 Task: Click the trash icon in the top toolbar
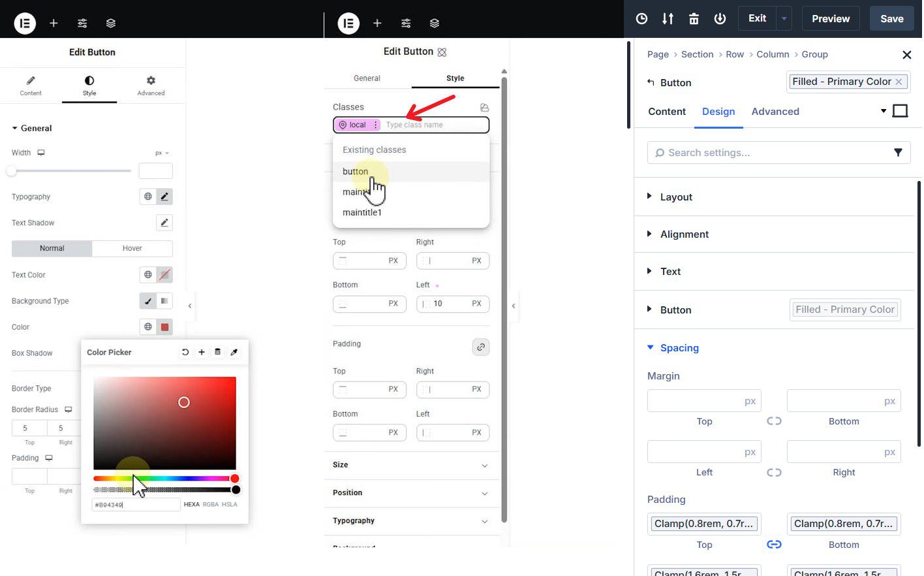click(x=694, y=18)
